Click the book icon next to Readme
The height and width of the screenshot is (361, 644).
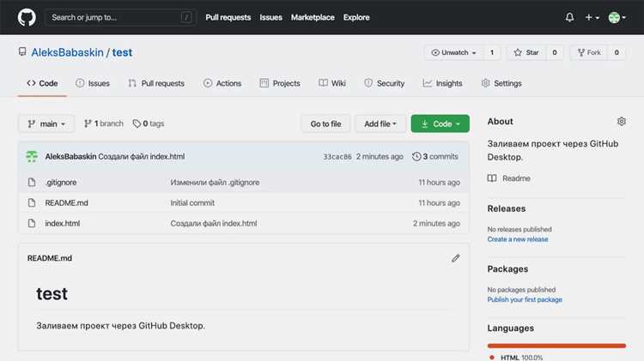tap(492, 178)
